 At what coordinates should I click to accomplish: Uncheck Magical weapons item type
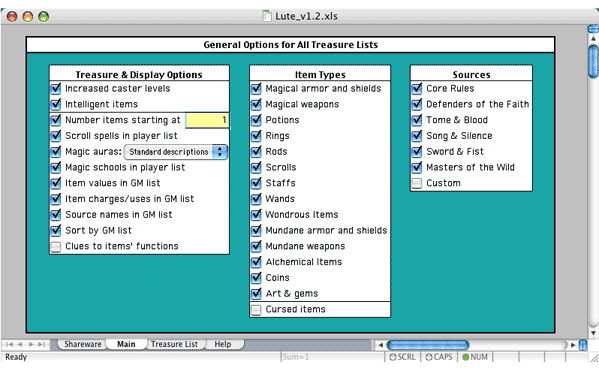pos(256,104)
